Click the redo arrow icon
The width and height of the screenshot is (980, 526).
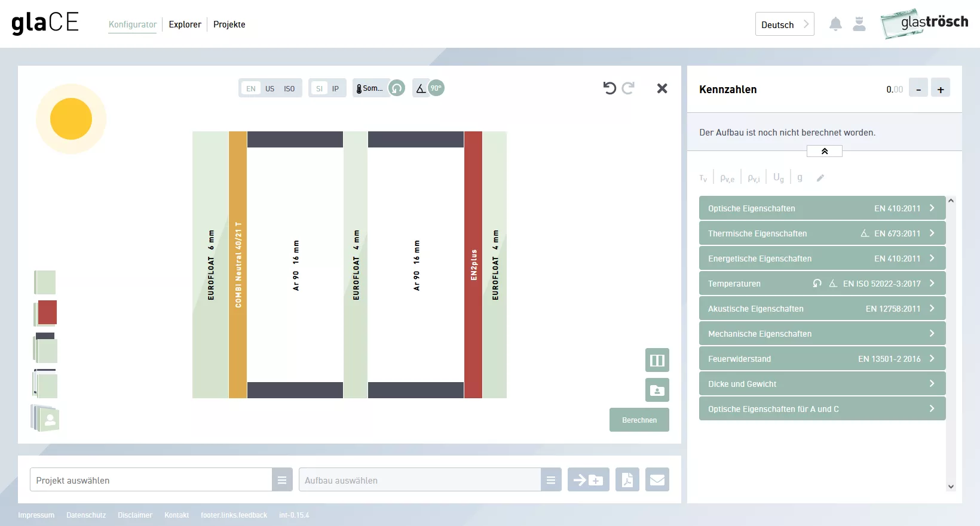(628, 88)
